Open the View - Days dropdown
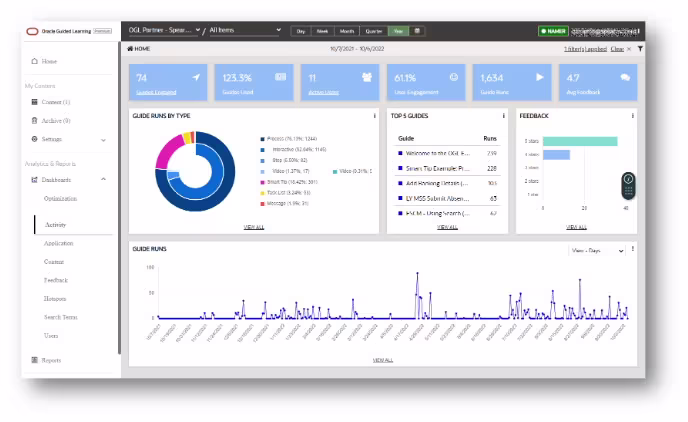The image size is (688, 422). click(x=596, y=250)
